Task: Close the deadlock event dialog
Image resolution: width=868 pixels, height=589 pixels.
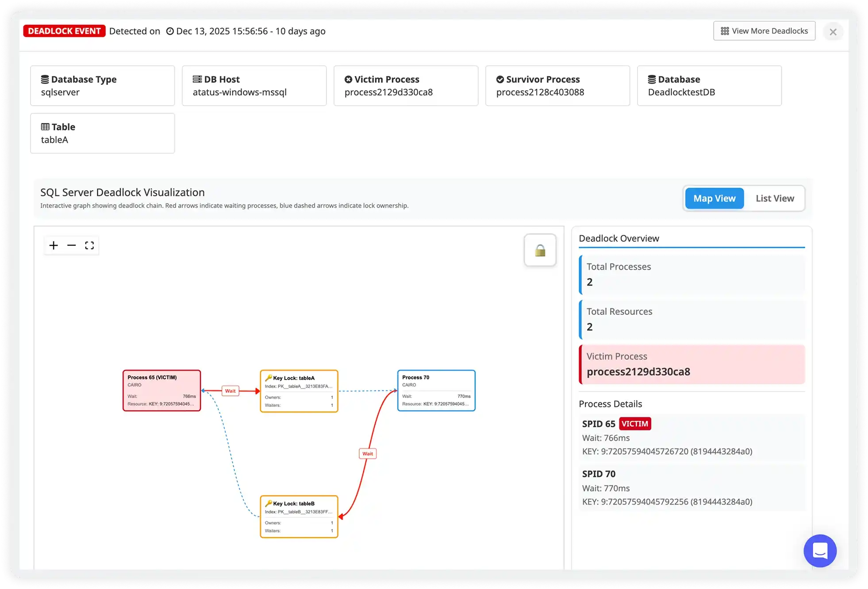Action: pyautogui.click(x=833, y=32)
